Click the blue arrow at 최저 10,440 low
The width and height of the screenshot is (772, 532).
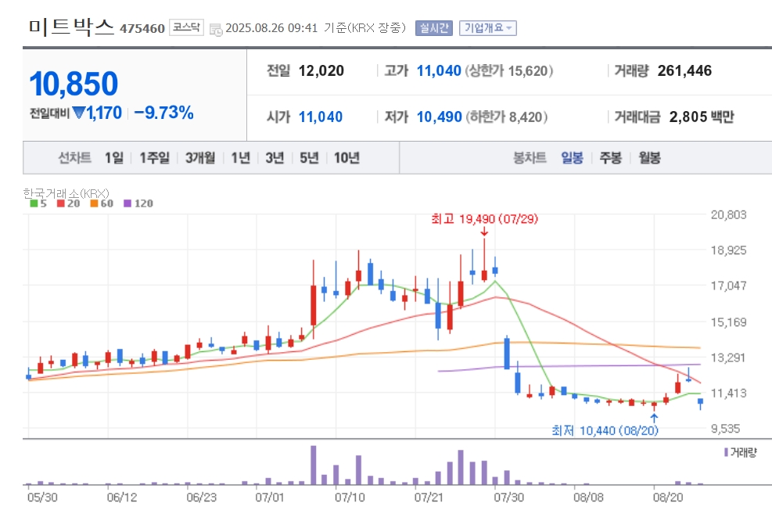(x=654, y=419)
